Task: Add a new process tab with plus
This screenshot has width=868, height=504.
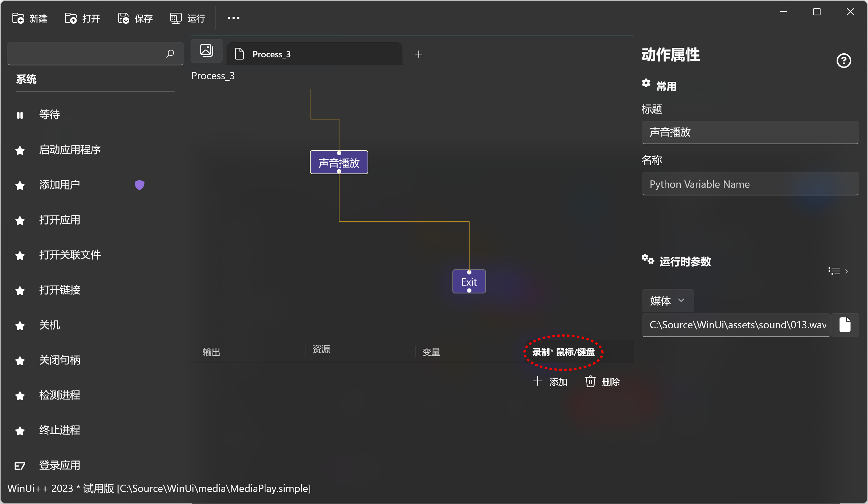Action: (419, 54)
